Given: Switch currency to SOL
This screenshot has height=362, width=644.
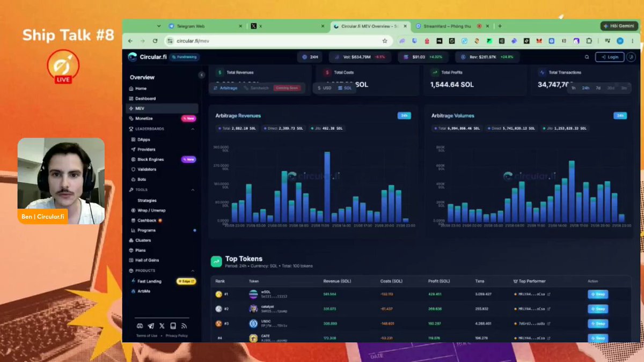Looking at the screenshot, I should tap(345, 88).
